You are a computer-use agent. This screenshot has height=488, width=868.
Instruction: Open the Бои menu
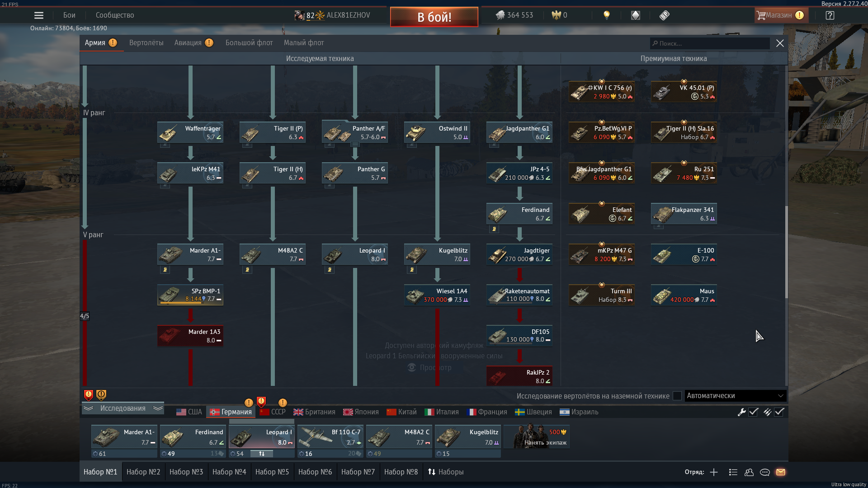pos(69,15)
